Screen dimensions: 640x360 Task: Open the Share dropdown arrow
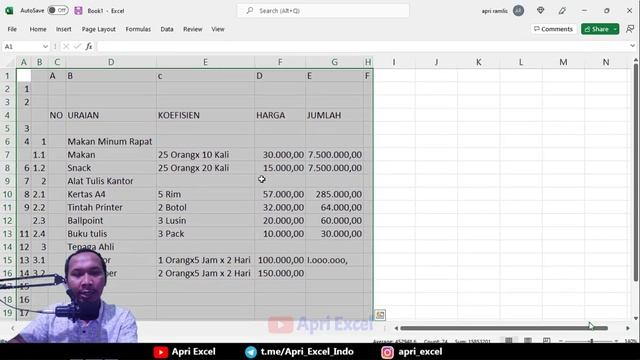pyautogui.click(x=615, y=29)
